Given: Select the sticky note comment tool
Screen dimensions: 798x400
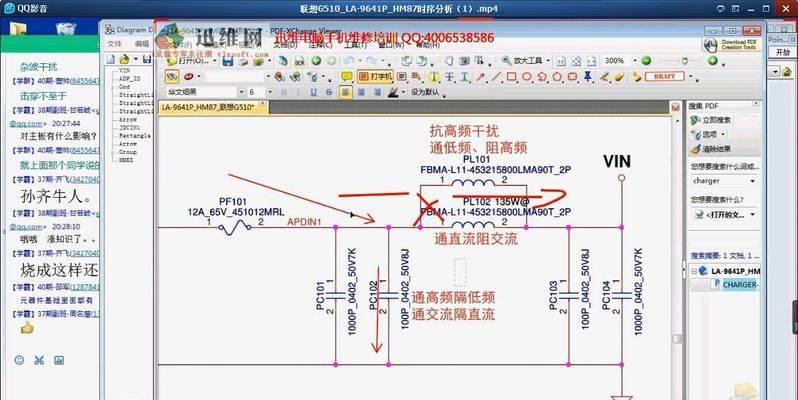Looking at the screenshot, I should pyautogui.click(x=347, y=77).
